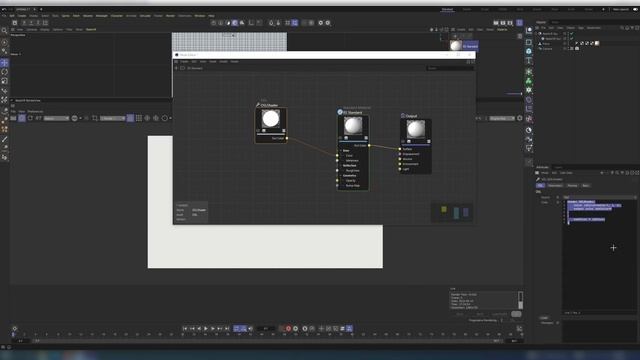Open Edit Render Settings clapperboard icon
This screenshot has width=640, height=360.
(510, 23)
